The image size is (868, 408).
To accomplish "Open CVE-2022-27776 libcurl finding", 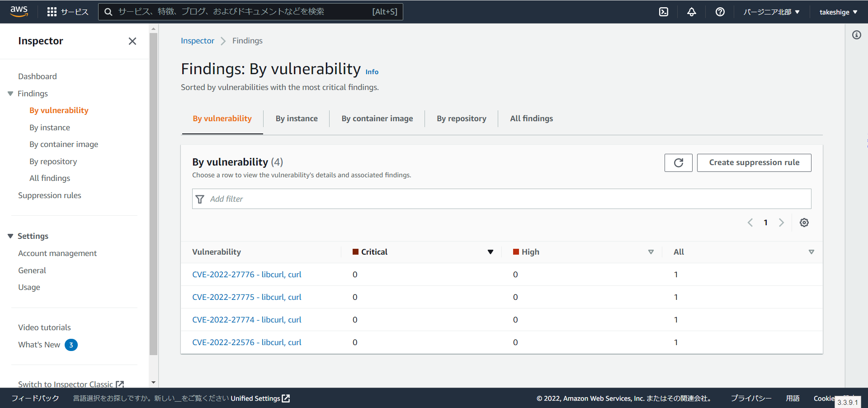I will click(x=247, y=275).
